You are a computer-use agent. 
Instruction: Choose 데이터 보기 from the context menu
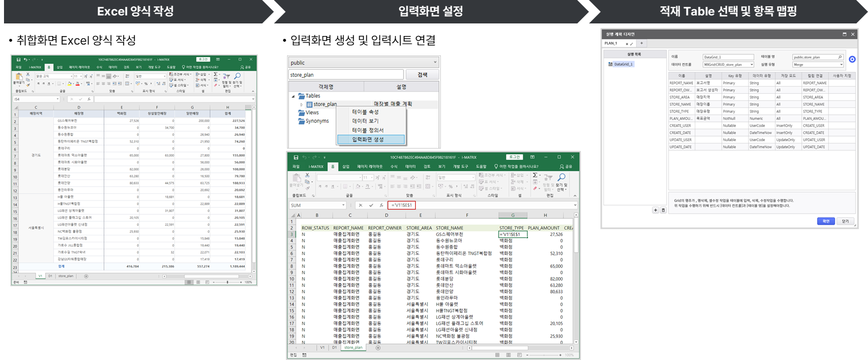point(365,121)
